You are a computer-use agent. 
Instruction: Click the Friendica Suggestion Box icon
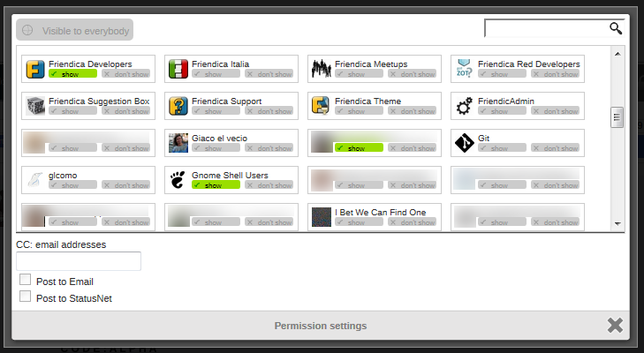tap(35, 106)
